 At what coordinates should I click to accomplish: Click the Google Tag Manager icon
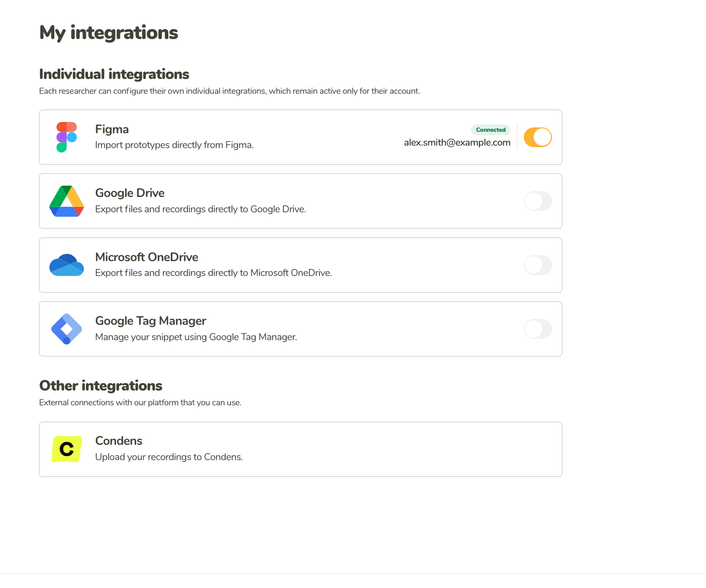point(67,329)
